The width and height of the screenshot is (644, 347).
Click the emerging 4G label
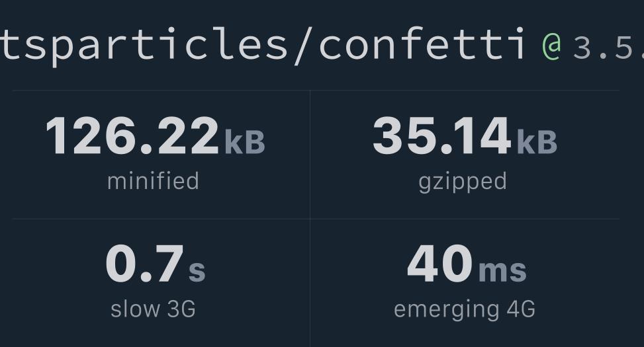tap(465, 310)
